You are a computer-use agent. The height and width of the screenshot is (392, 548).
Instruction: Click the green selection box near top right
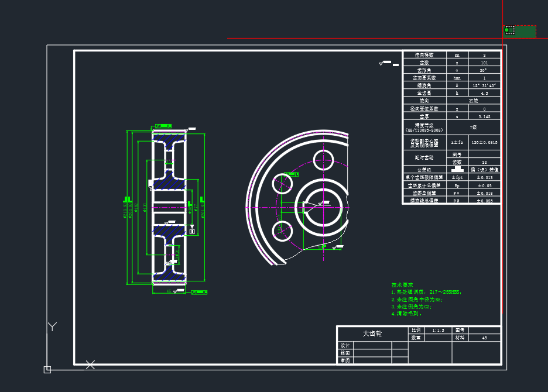pos(520,31)
